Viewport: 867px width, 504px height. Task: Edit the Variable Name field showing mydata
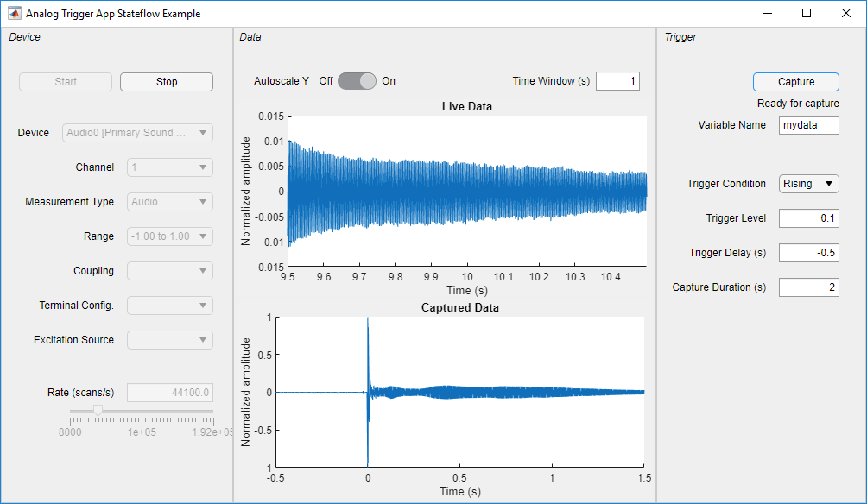pyautogui.click(x=808, y=124)
